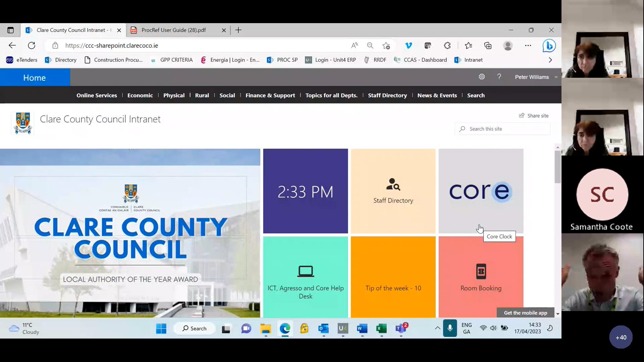Click the browser profile avatar
644x362 pixels.
pos(508,45)
